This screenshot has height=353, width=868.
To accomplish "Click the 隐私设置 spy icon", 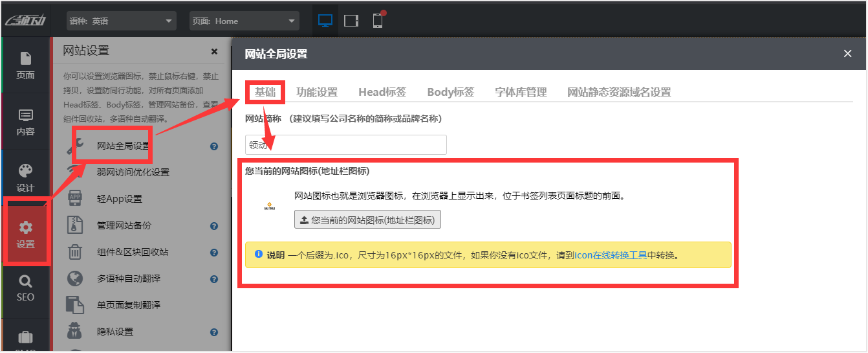I will (x=75, y=332).
